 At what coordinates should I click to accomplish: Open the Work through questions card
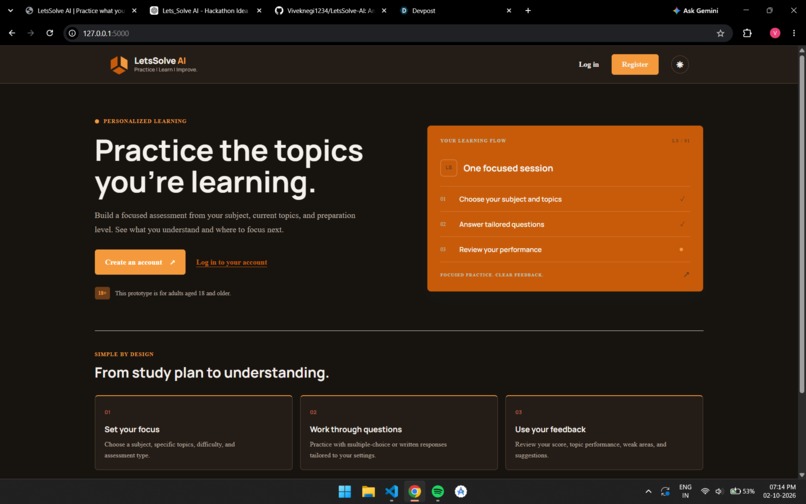tap(398, 433)
